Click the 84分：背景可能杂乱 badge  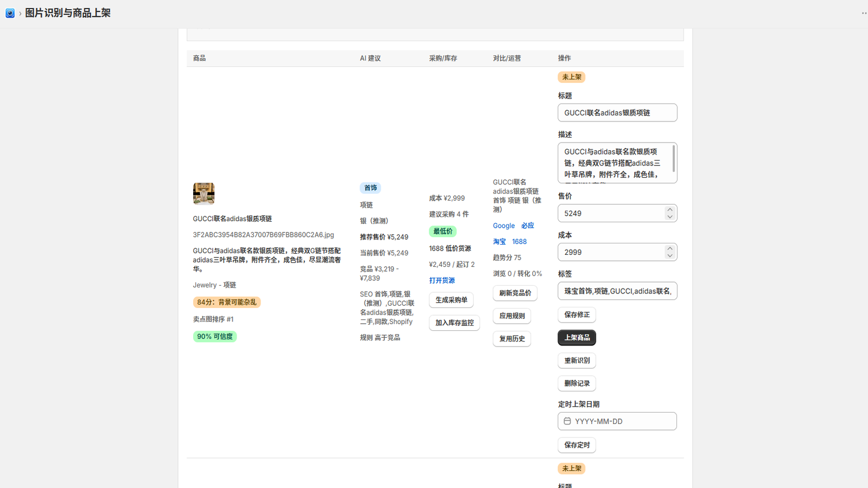[x=227, y=302]
